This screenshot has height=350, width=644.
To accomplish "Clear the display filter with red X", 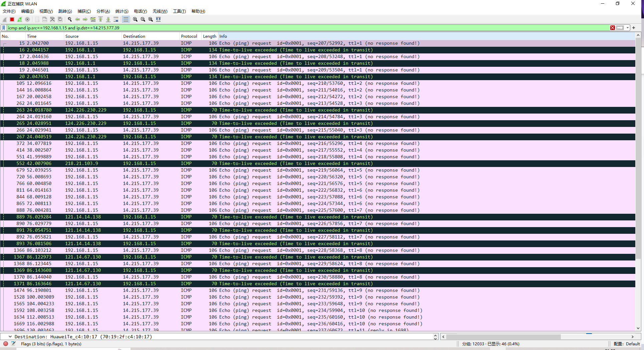I will click(x=613, y=28).
